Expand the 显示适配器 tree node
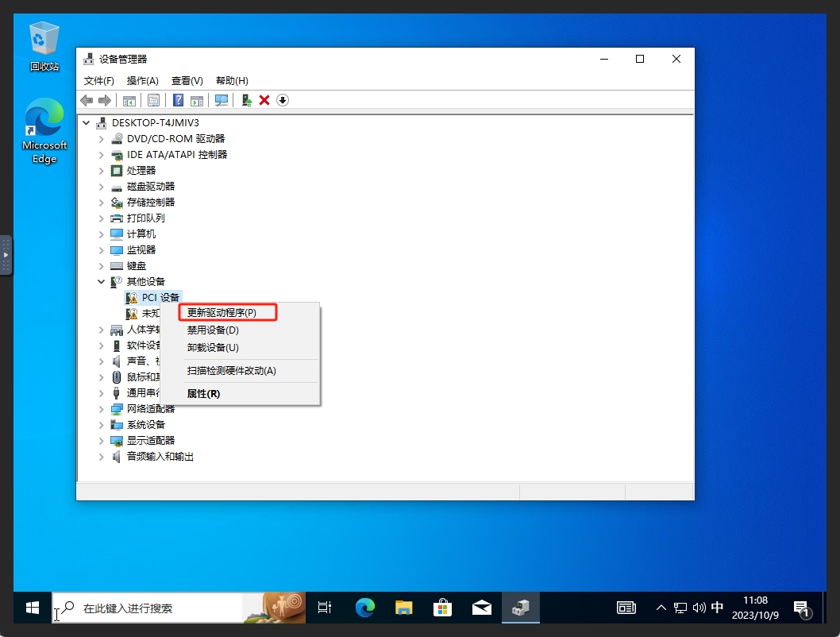Image resolution: width=840 pixels, height=637 pixels. pos(100,441)
